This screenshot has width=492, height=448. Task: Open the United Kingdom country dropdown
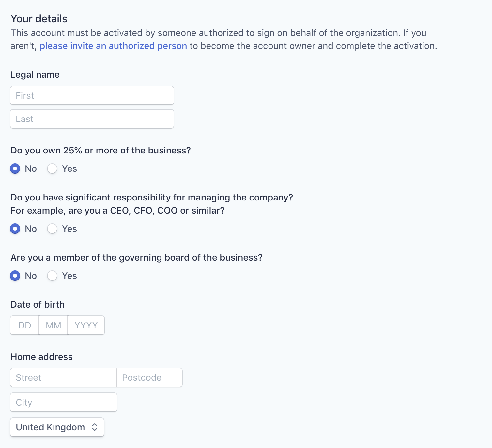[57, 427]
